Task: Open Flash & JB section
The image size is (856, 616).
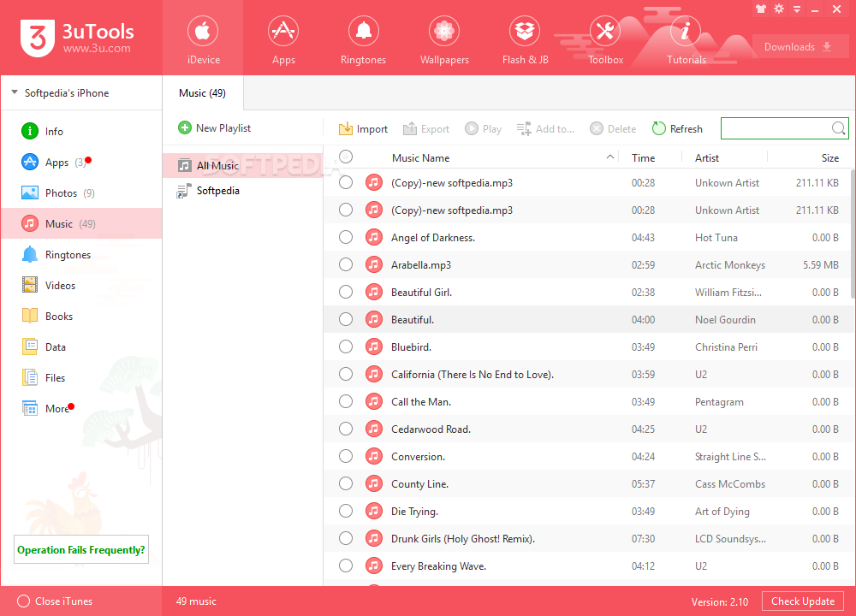Action: pos(525,38)
